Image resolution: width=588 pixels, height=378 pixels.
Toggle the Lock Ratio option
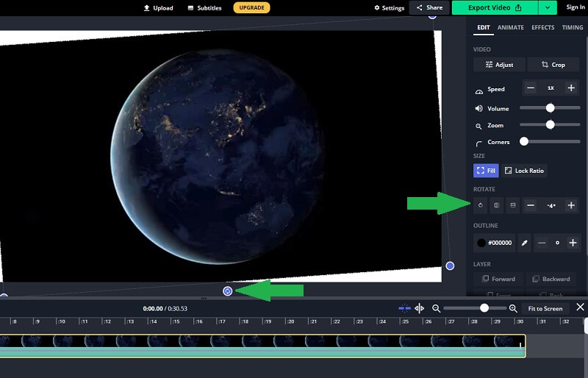click(524, 171)
